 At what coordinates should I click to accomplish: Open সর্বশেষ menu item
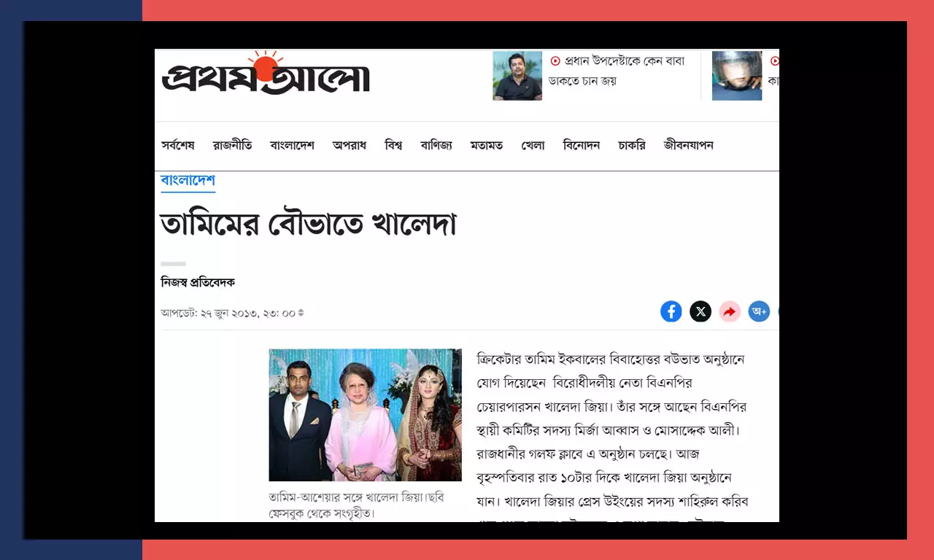click(x=178, y=145)
